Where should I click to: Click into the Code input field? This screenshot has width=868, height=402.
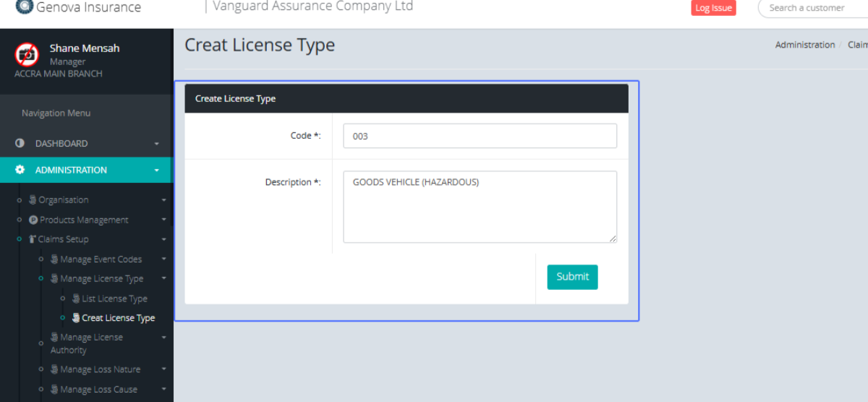click(480, 136)
